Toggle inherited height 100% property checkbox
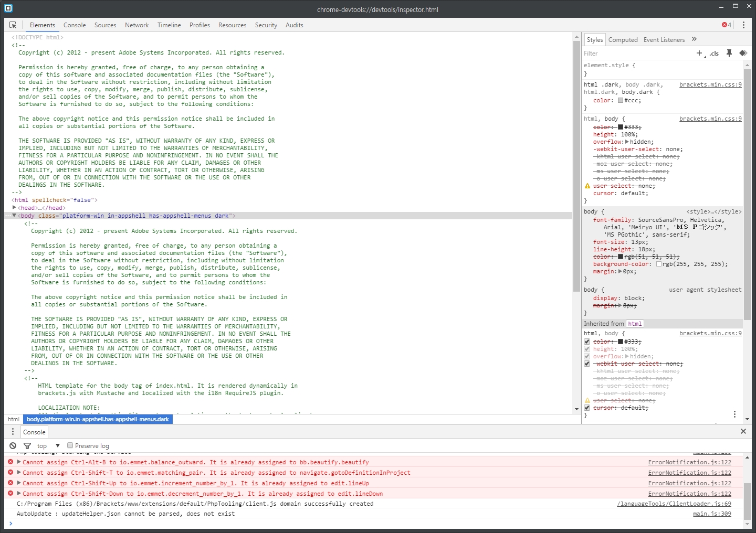Viewport: 756px width, 533px height. tap(587, 349)
